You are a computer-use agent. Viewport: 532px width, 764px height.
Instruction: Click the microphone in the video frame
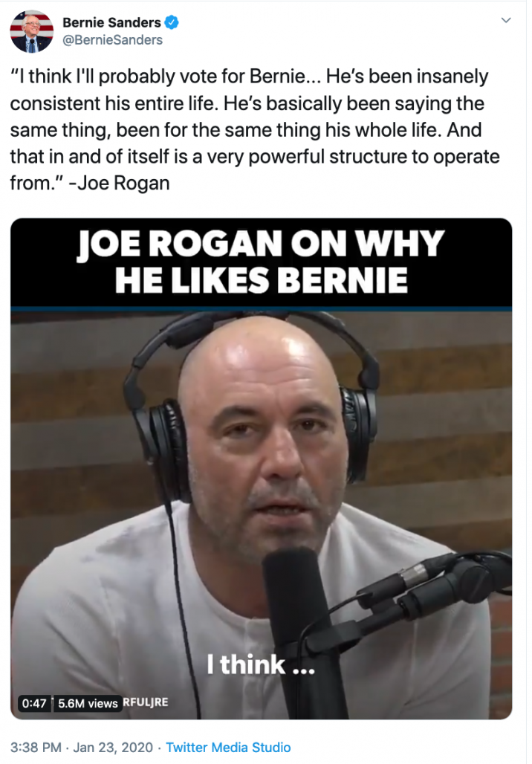pos(297,624)
